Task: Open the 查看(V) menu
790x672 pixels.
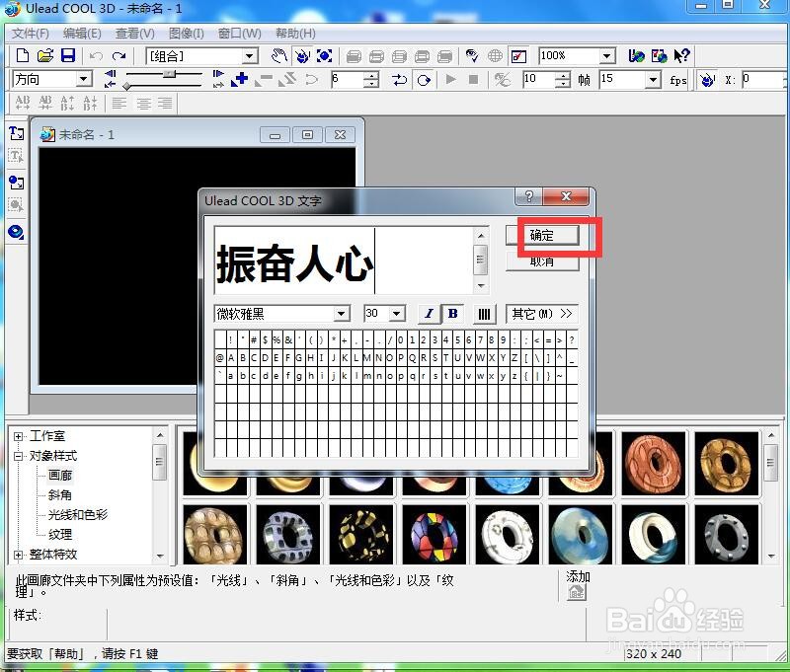Action: pos(134,34)
